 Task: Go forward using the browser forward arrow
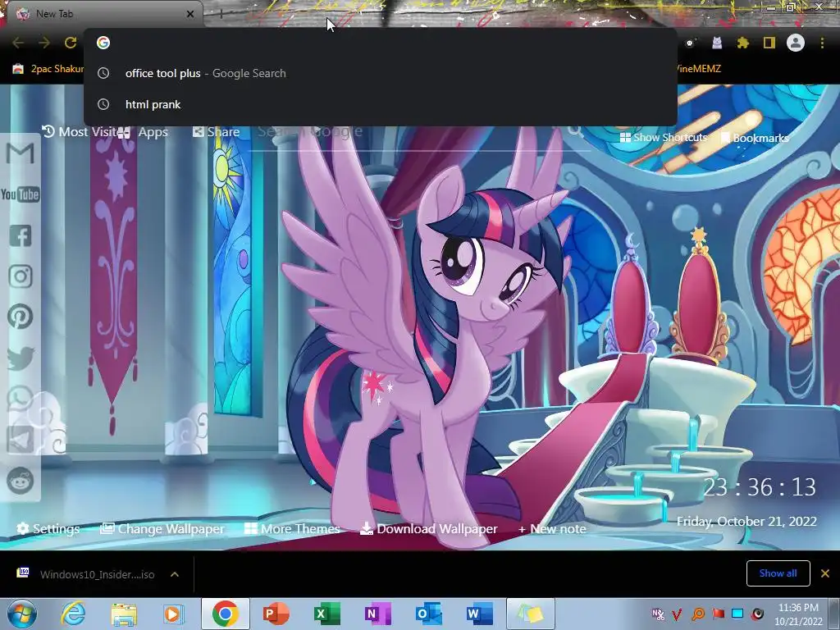tap(44, 43)
